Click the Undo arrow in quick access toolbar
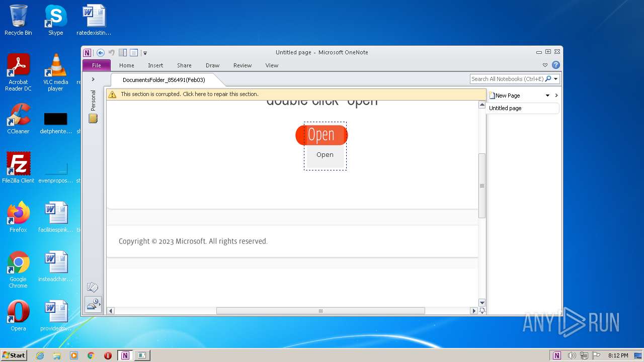The width and height of the screenshot is (644, 362). click(x=112, y=52)
